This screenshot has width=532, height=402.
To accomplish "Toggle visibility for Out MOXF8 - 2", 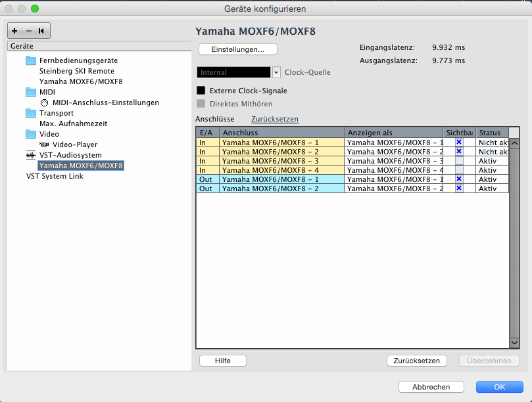I will tap(459, 188).
